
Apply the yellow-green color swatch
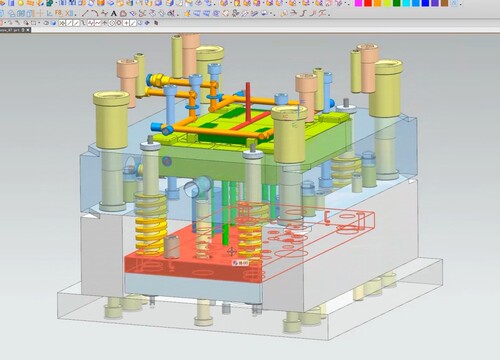[x=387, y=3]
